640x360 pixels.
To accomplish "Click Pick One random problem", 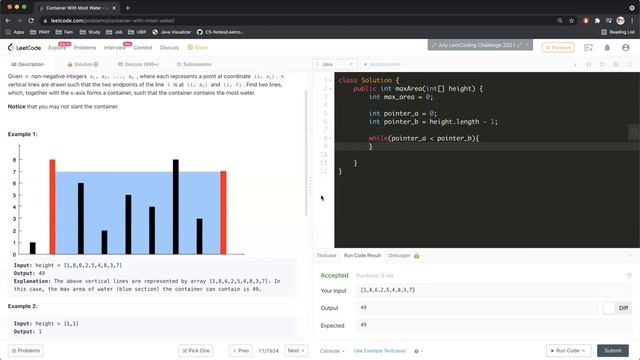I will [196, 351].
